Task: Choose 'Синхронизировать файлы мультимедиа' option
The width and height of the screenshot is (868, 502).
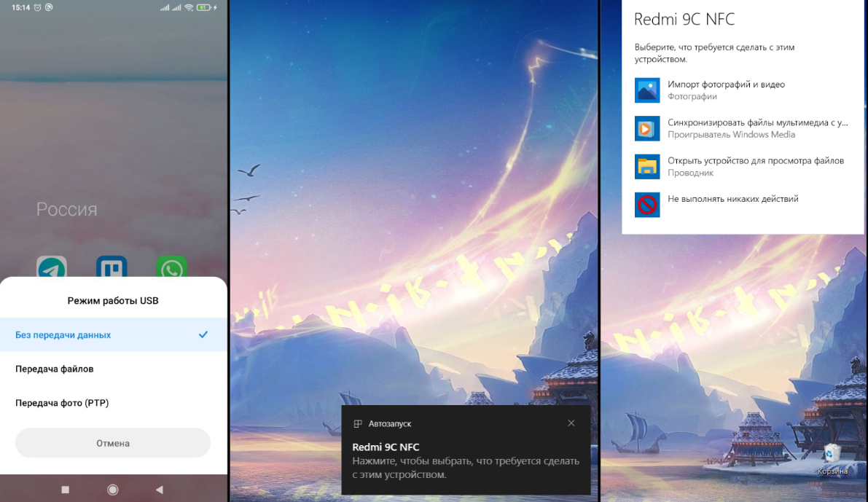Action: point(742,128)
